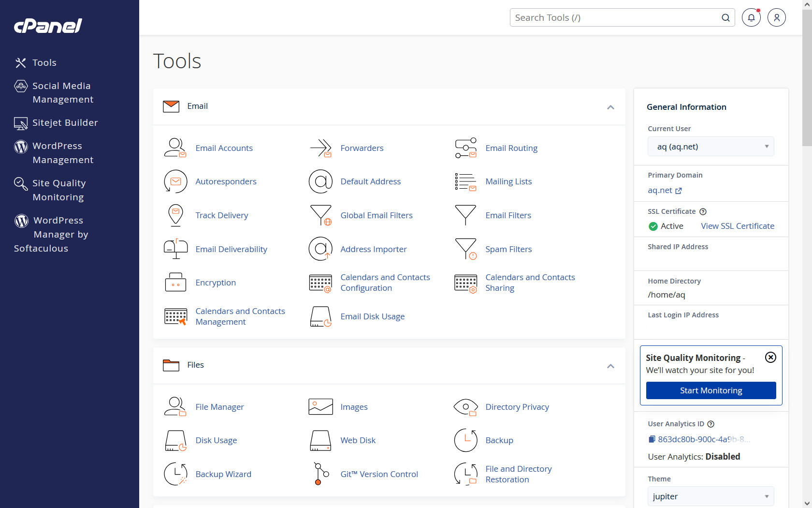Dismiss the Site Quality Monitoring banner
The image size is (812, 508).
[x=770, y=357]
